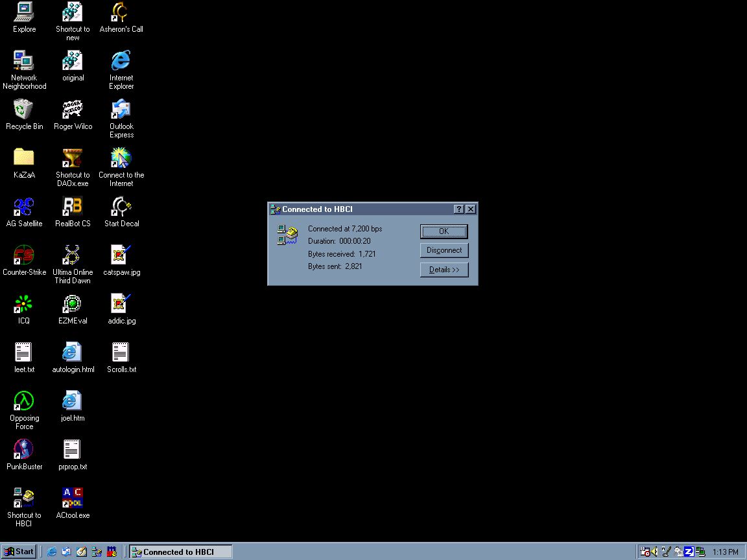Click the 'Bytes sent: 2,821' line

point(335,266)
